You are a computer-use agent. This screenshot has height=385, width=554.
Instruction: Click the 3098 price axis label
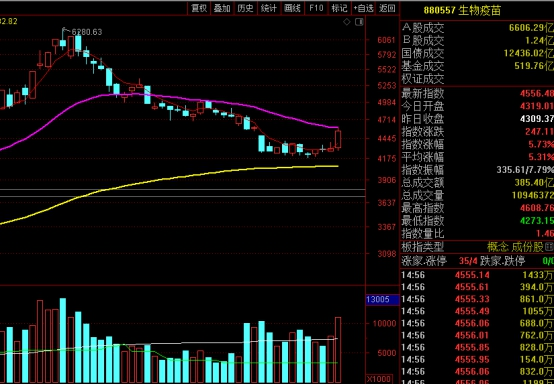(x=386, y=254)
